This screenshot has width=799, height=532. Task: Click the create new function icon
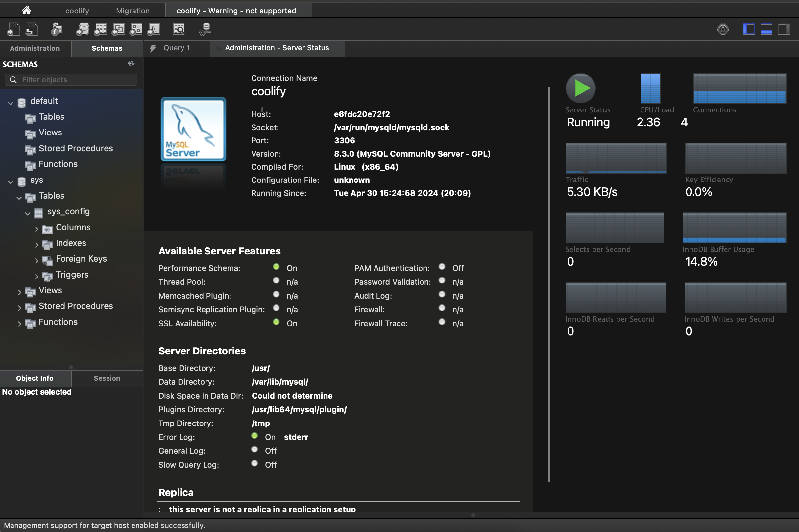[154, 29]
